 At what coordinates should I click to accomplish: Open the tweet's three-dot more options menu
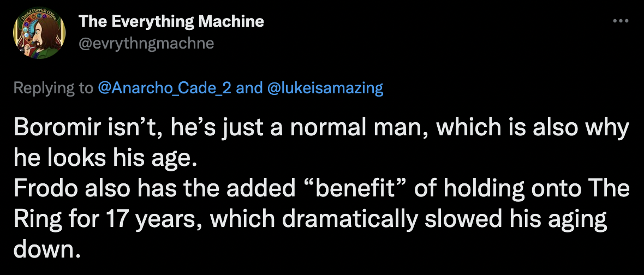click(620, 21)
